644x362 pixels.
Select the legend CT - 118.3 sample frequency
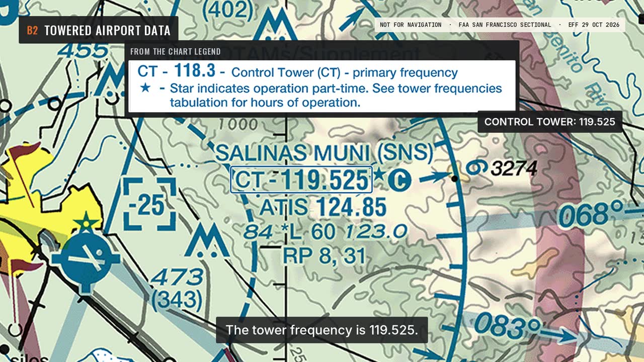(176, 71)
